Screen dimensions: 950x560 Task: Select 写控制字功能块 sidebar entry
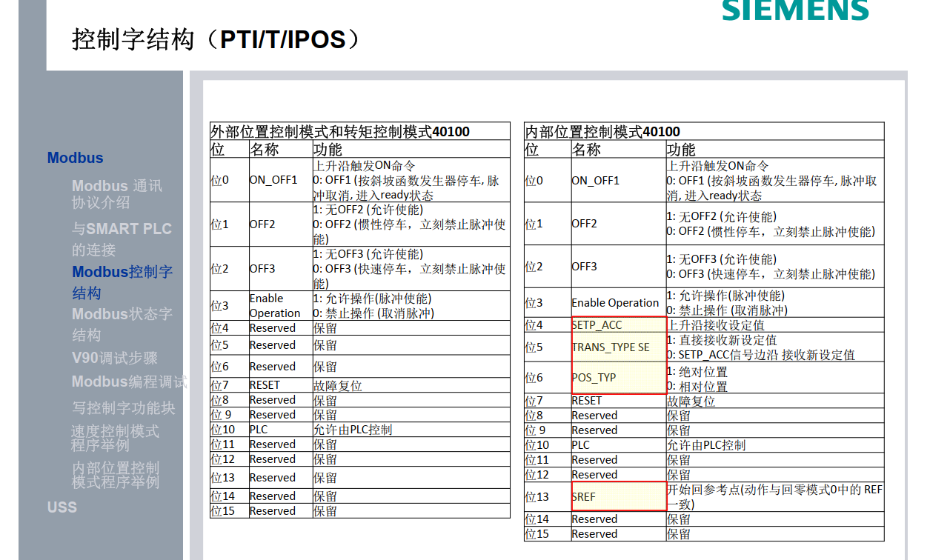click(x=123, y=407)
